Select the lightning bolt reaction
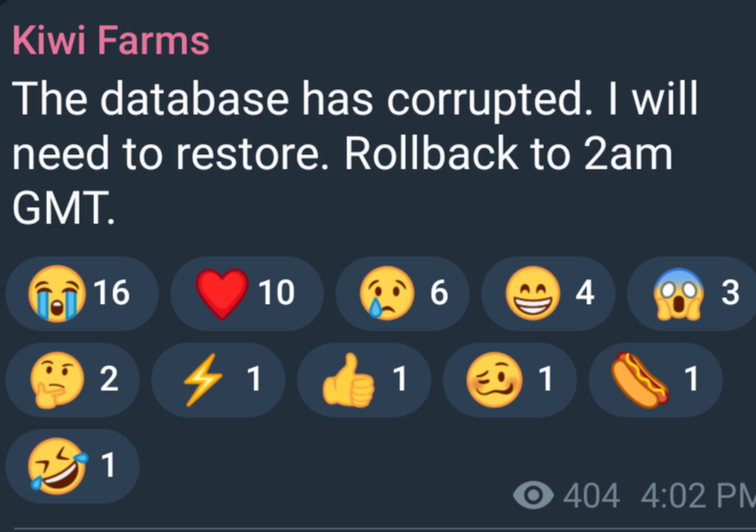The image size is (756, 532). [x=219, y=380]
